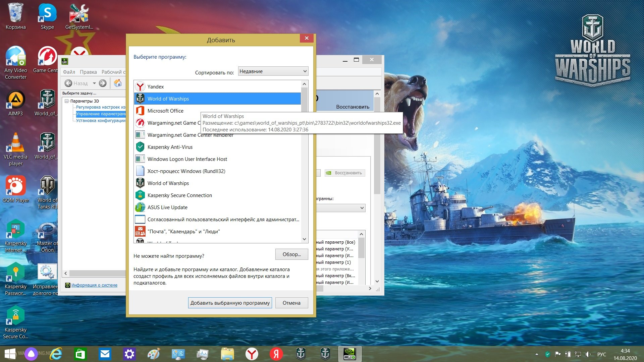This screenshot has width=644, height=362.
Task: Collapse the Параметры 3D tree node
Action: click(66, 101)
